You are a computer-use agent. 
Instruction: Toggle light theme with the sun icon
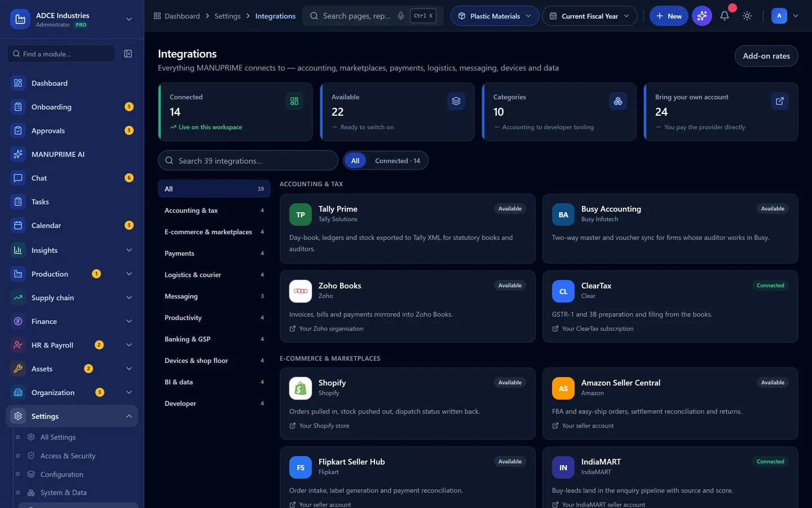pyautogui.click(x=747, y=16)
